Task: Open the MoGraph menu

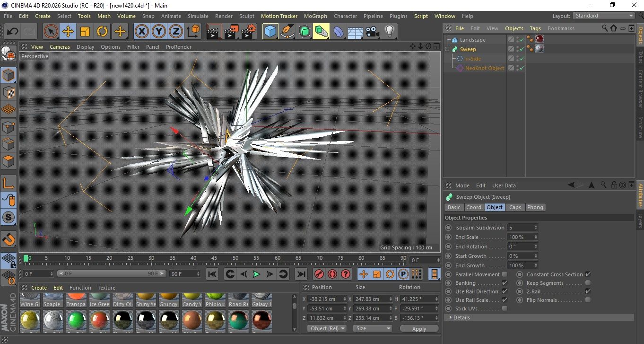Action: (x=315, y=16)
